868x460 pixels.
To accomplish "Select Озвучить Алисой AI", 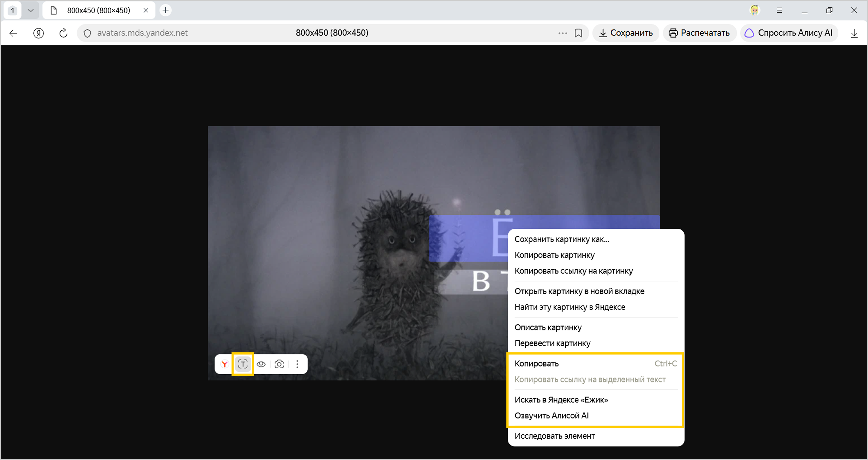I will (596, 415).
